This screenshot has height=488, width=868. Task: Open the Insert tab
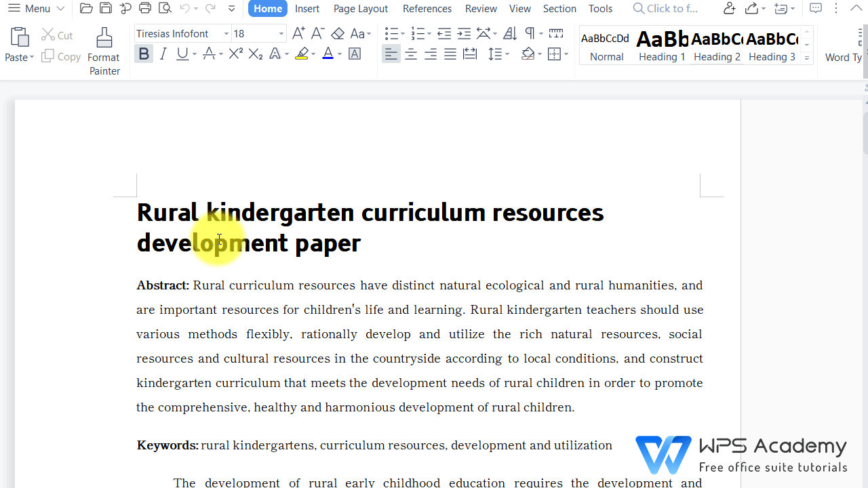(307, 9)
